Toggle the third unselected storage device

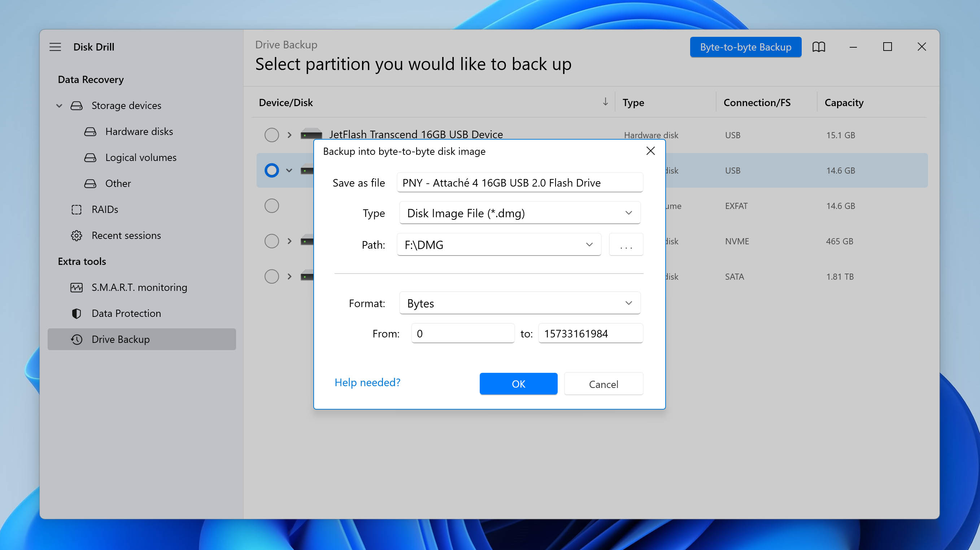point(271,241)
